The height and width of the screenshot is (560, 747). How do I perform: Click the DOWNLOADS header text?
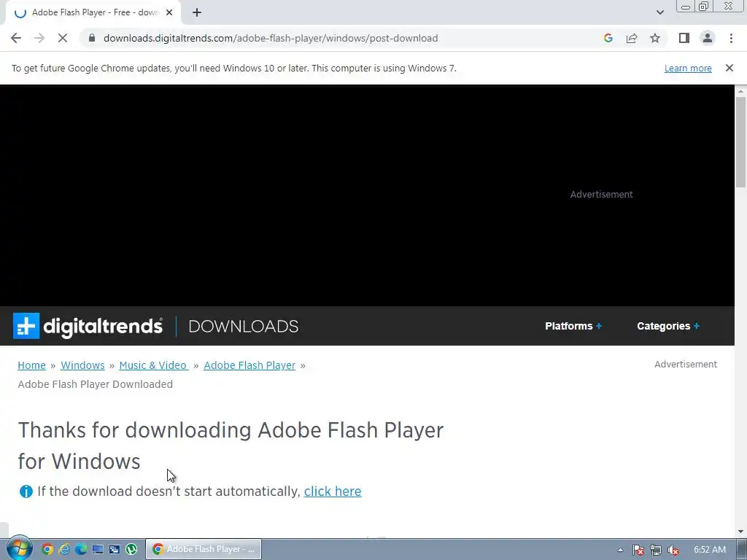pyautogui.click(x=244, y=326)
